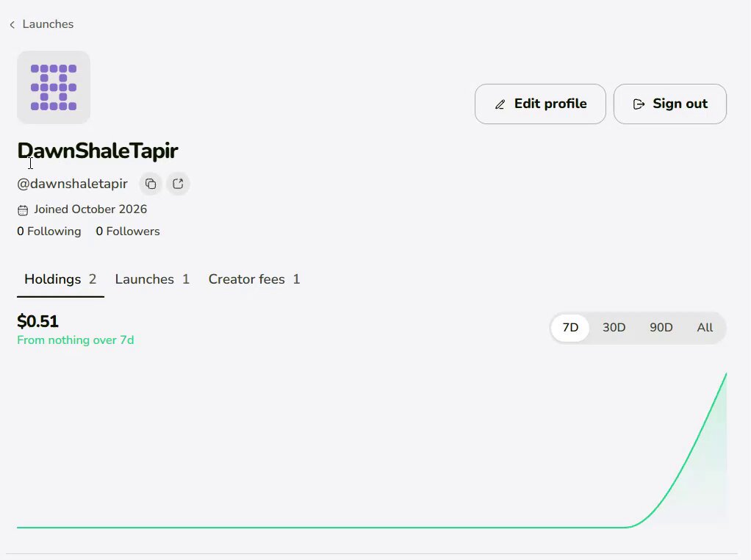View 0 Followers list
751x560 pixels.
tap(128, 231)
